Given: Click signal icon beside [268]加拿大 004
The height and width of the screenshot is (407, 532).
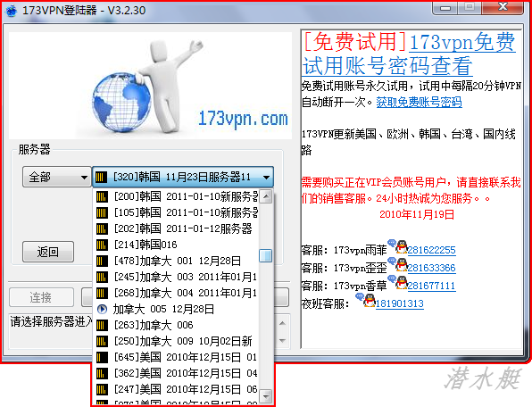Looking at the screenshot, I should click(x=102, y=293).
